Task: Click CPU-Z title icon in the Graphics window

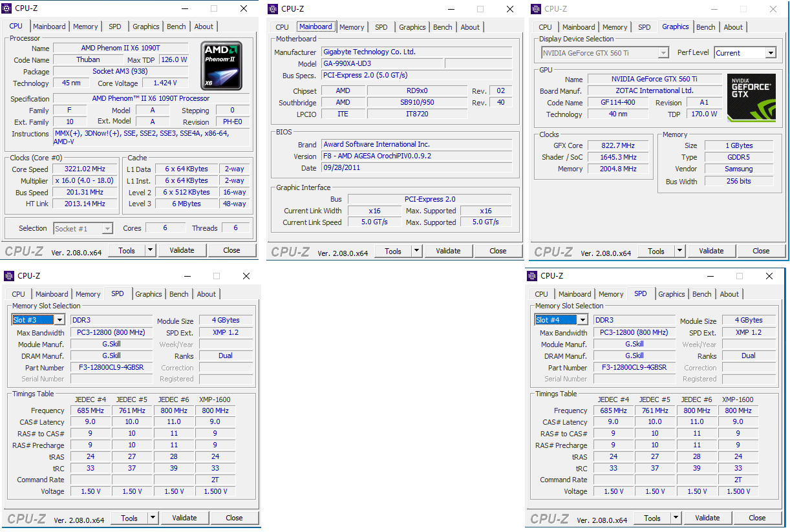Action: pyautogui.click(x=537, y=8)
